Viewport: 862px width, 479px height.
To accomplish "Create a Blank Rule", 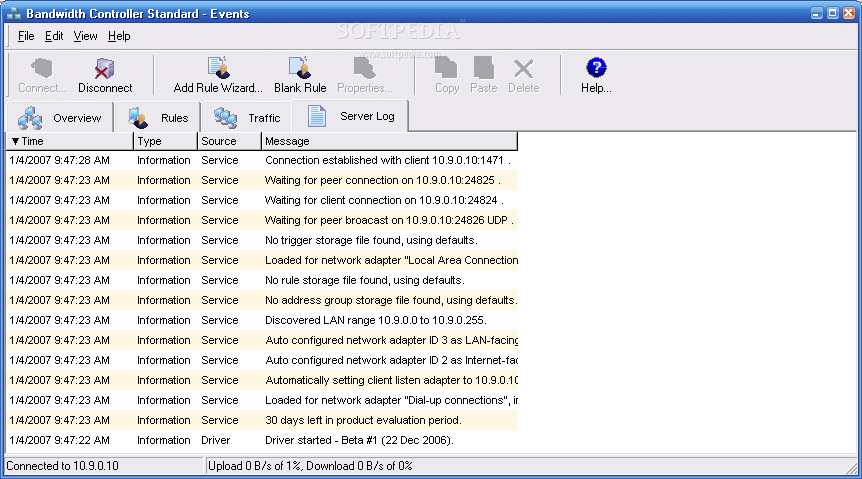I will (300, 75).
